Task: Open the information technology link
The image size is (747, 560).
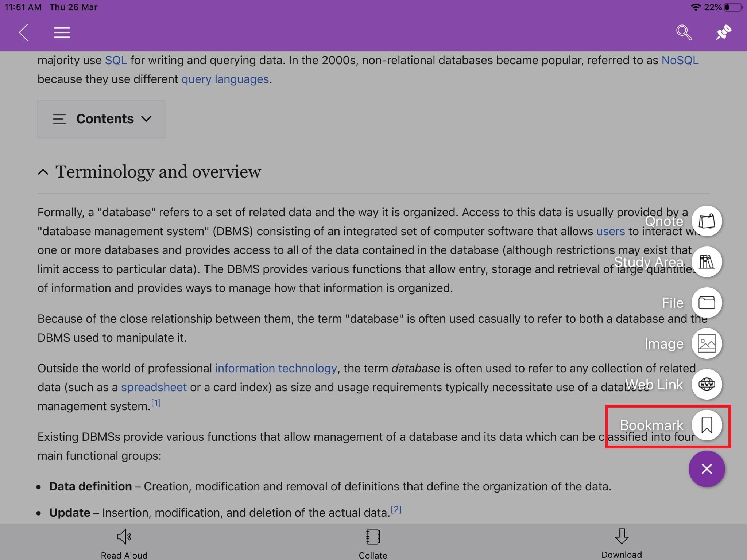Action: (276, 368)
